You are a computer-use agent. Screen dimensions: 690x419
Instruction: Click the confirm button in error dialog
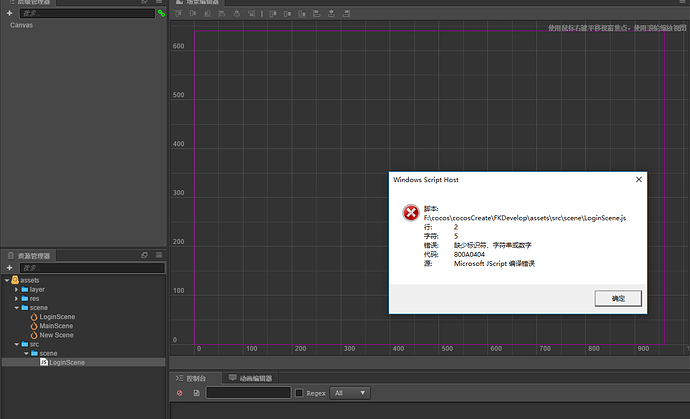tap(618, 298)
